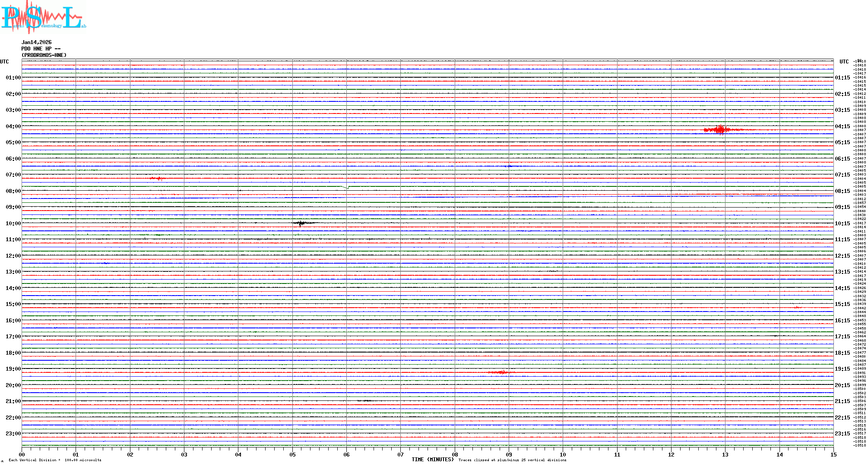Click the Jan14,2026 date label
868x466 pixels.
click(36, 42)
